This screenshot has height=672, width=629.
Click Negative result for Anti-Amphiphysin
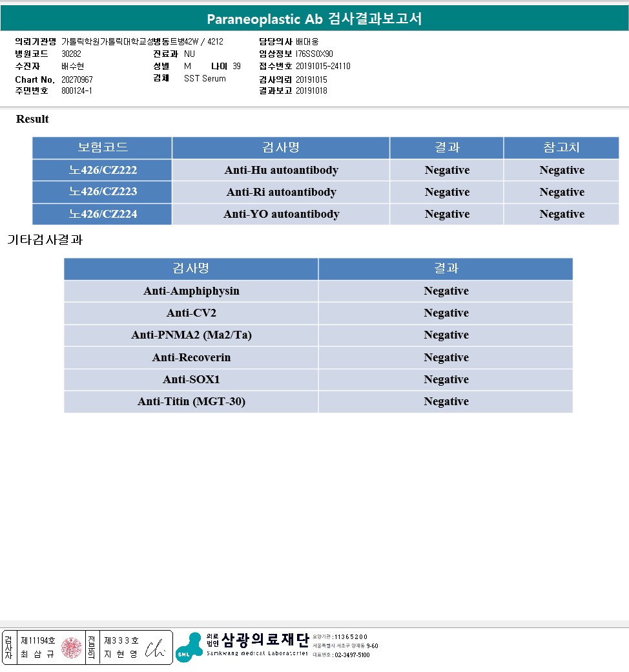tap(446, 291)
